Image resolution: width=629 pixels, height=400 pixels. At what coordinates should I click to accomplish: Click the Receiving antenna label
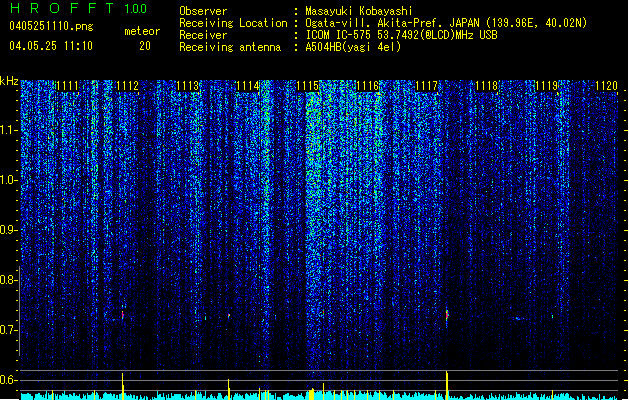pyautogui.click(x=230, y=47)
